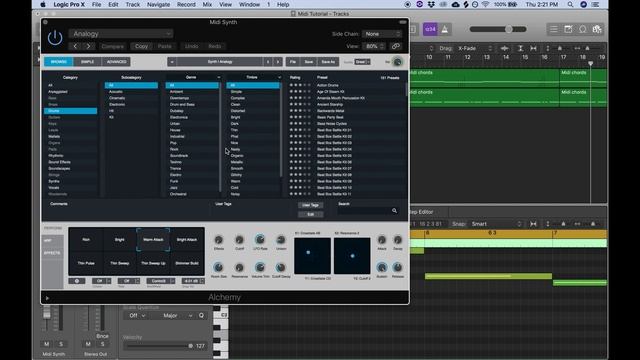640x360 pixels.
Task: Click Alchemy preset menu left arrow
Action: 172,62
